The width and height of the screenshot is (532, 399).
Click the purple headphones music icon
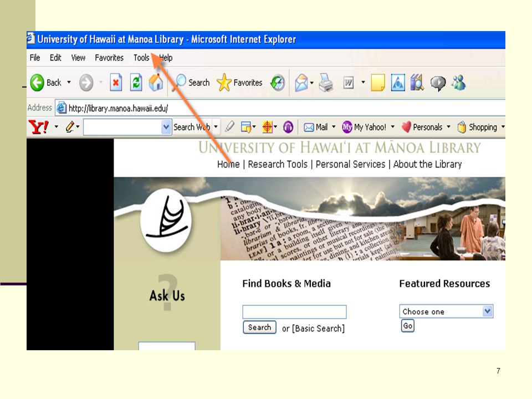click(x=288, y=127)
